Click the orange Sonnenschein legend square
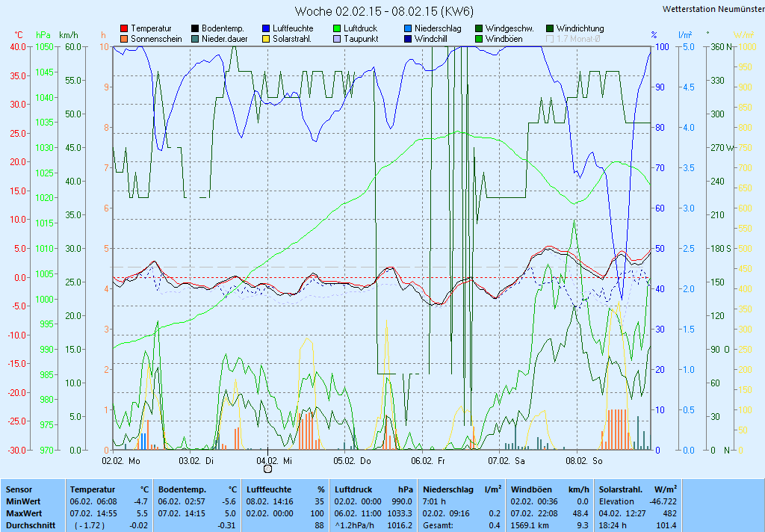 tap(124, 39)
